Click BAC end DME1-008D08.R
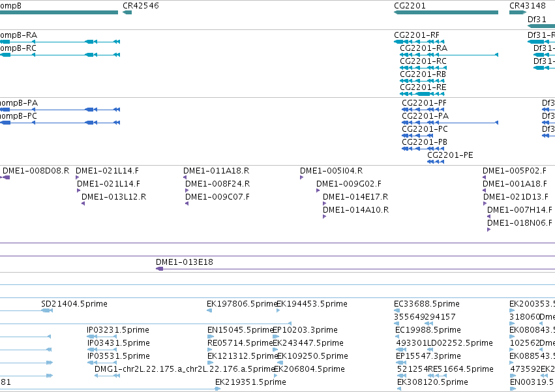 tap(36, 171)
